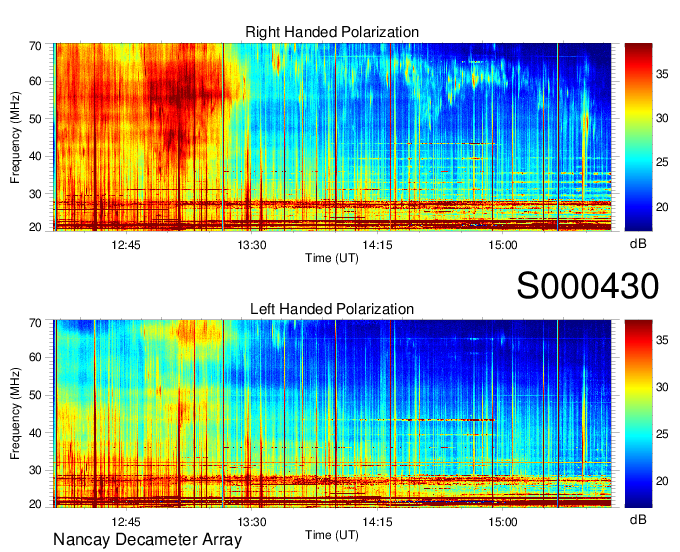Click the 12:45 tick label on upper plot
This screenshot has width=680, height=552.
tap(126, 245)
